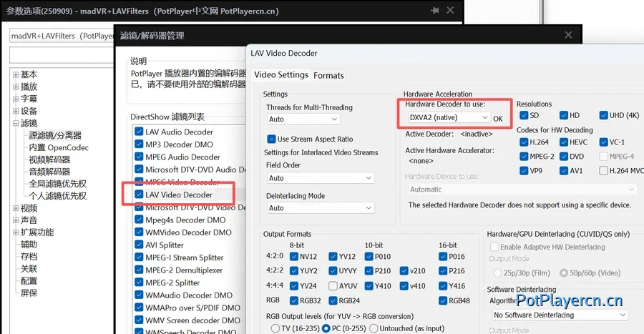Viewport: 644px width, 334px height.
Task: Uncheck Mpeg4s Decoder DMO filter
Action: tap(139, 220)
